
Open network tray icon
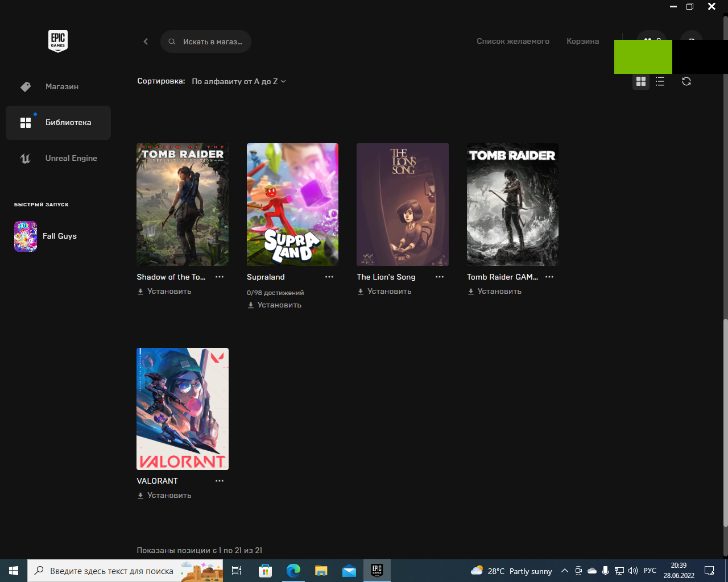tap(619, 571)
